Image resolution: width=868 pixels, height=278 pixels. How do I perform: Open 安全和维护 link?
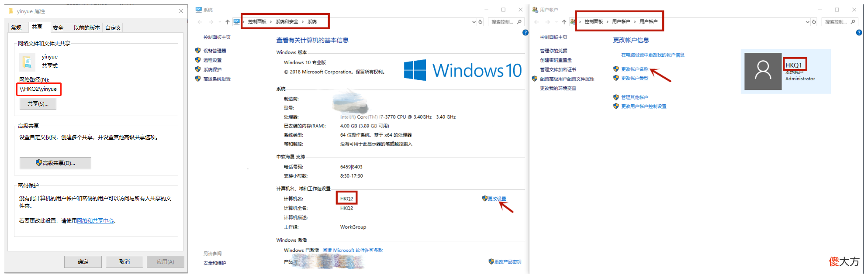click(x=215, y=263)
